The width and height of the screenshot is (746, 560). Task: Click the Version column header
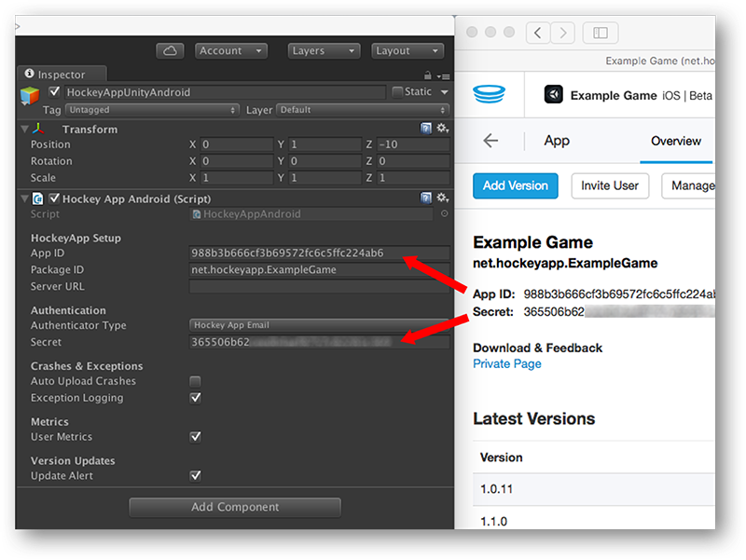tap(501, 458)
